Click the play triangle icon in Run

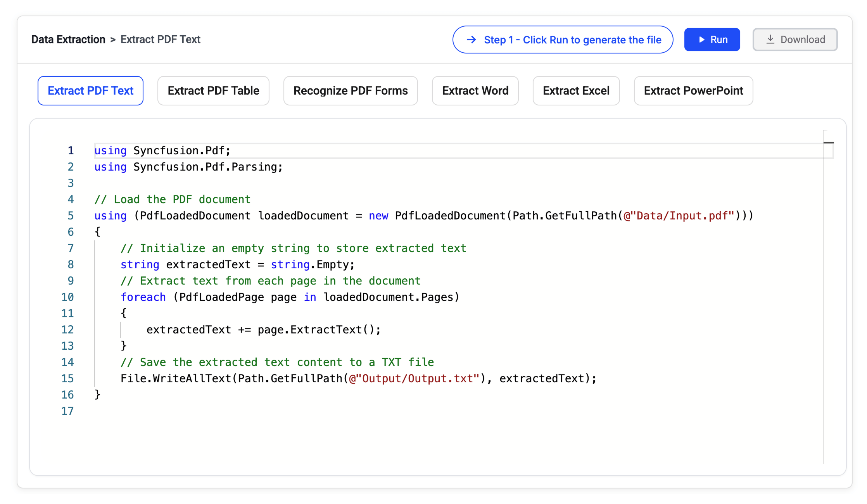[701, 40]
